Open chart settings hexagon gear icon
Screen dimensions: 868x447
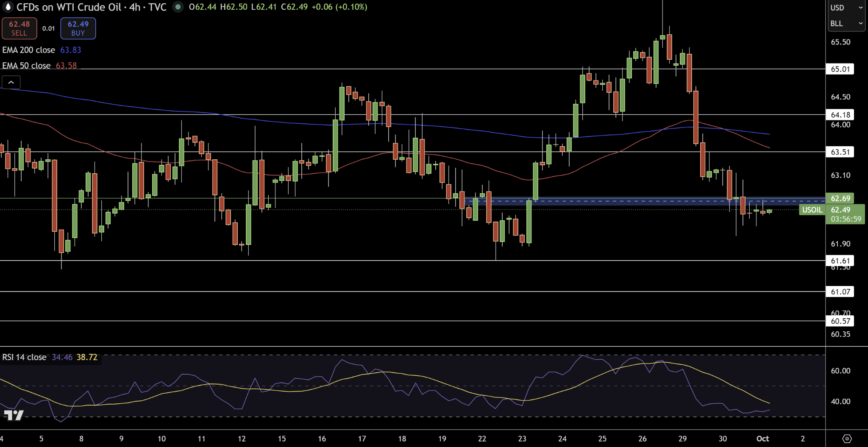point(846,439)
